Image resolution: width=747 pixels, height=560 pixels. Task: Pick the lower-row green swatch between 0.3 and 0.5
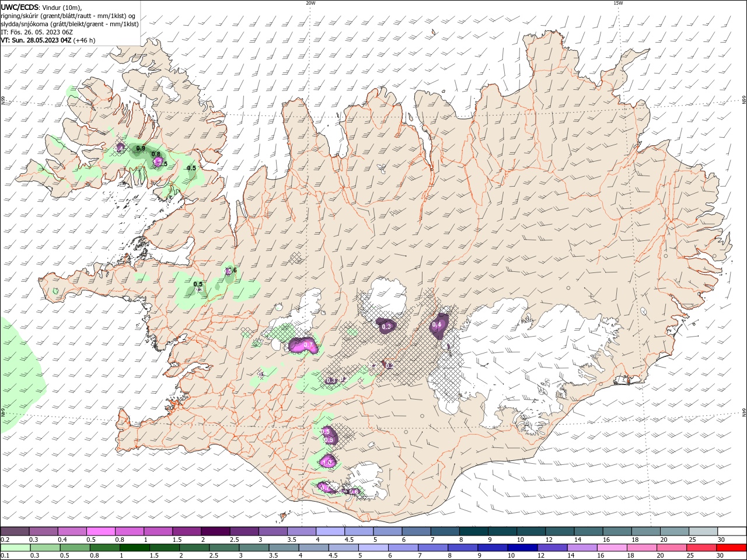click(46, 548)
